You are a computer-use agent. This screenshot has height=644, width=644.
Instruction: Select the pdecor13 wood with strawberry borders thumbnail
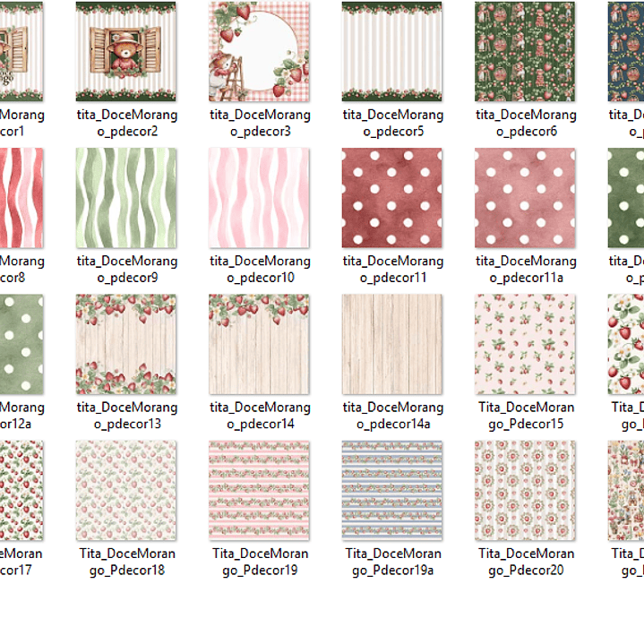[x=126, y=344]
